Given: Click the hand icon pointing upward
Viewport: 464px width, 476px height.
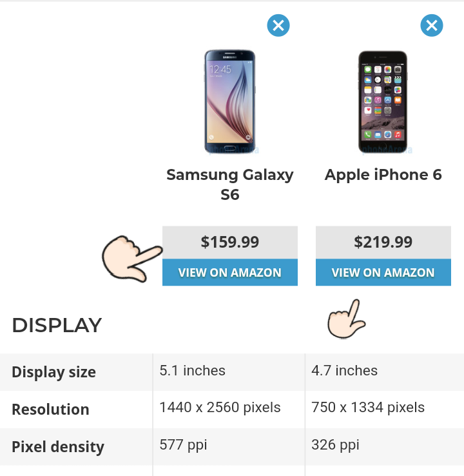Looking at the screenshot, I should click(x=347, y=319).
